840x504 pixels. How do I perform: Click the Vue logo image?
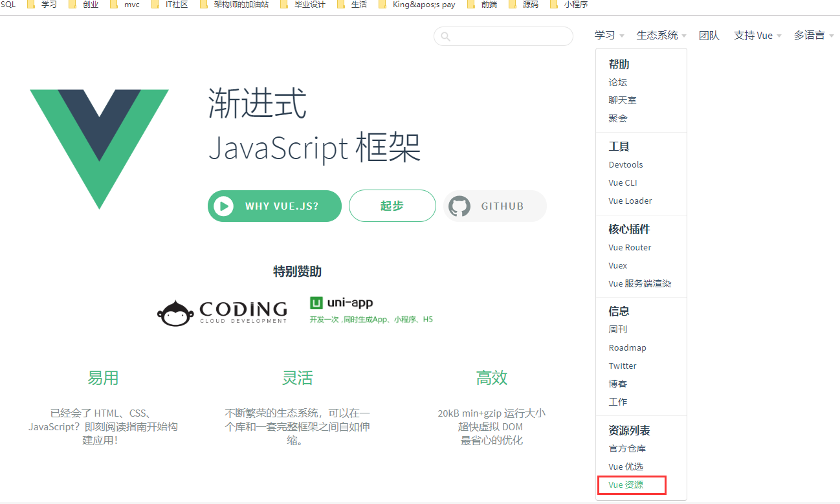(x=99, y=149)
